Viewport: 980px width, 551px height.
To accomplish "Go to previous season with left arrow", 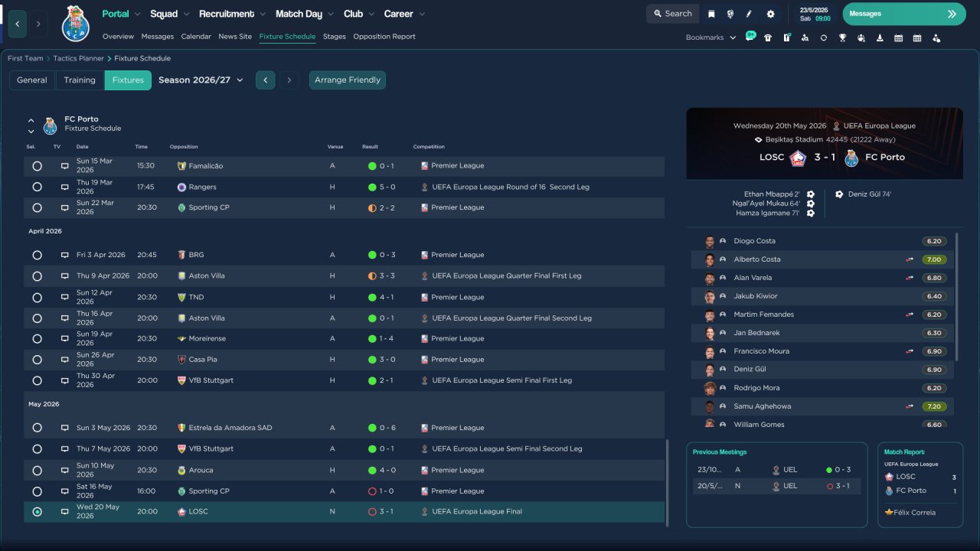I will point(265,80).
